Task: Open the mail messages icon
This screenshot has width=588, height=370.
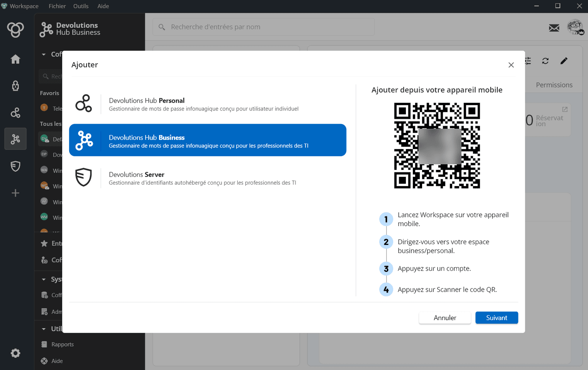Action: 554,28
